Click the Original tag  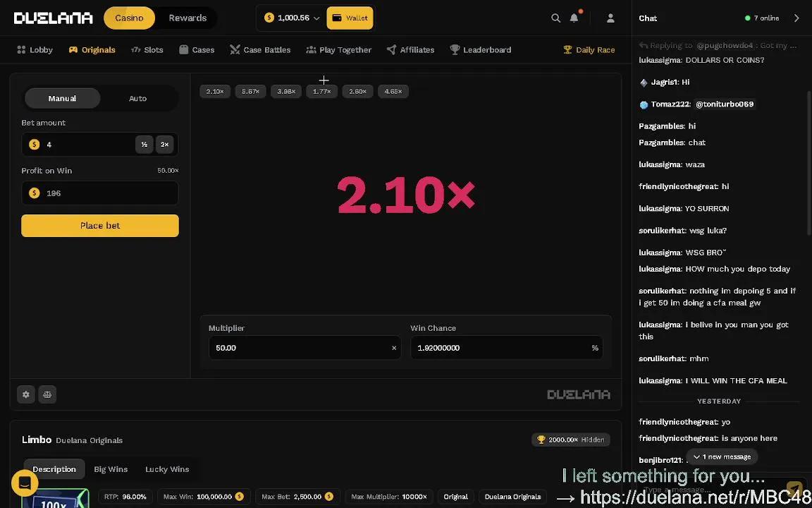click(x=456, y=497)
